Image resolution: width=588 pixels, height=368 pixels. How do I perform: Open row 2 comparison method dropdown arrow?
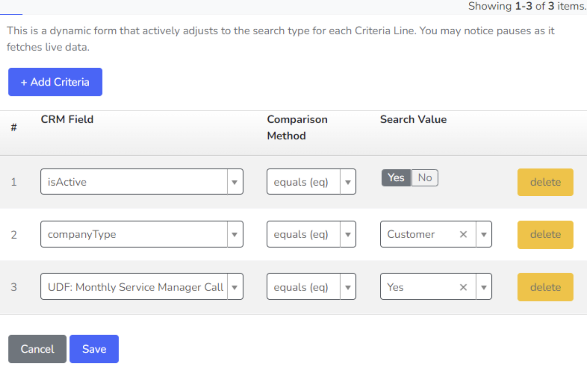point(348,234)
